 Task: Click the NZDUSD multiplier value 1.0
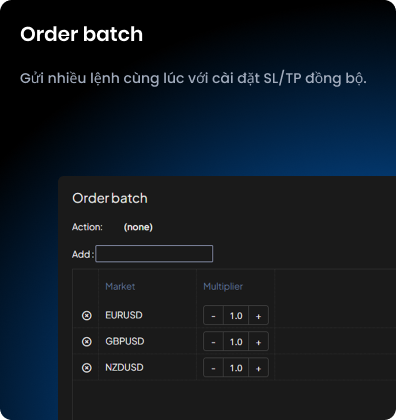(236, 368)
